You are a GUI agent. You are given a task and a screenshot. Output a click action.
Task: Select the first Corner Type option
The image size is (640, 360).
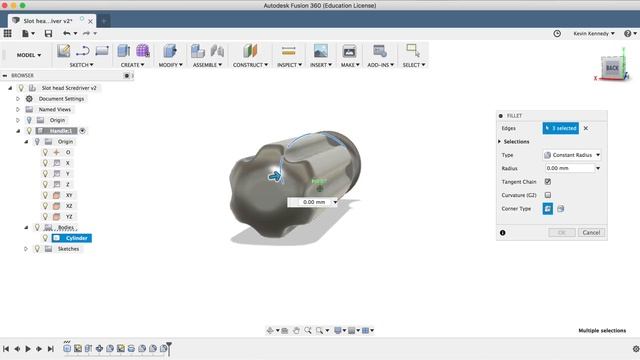[548, 209]
